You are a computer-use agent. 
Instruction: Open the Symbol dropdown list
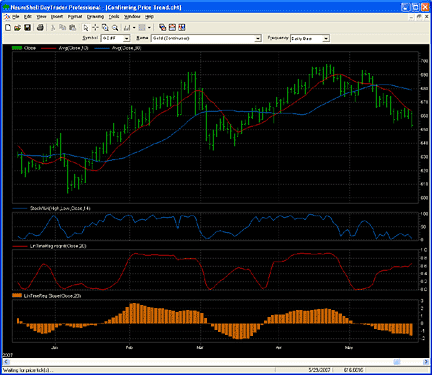[127, 39]
